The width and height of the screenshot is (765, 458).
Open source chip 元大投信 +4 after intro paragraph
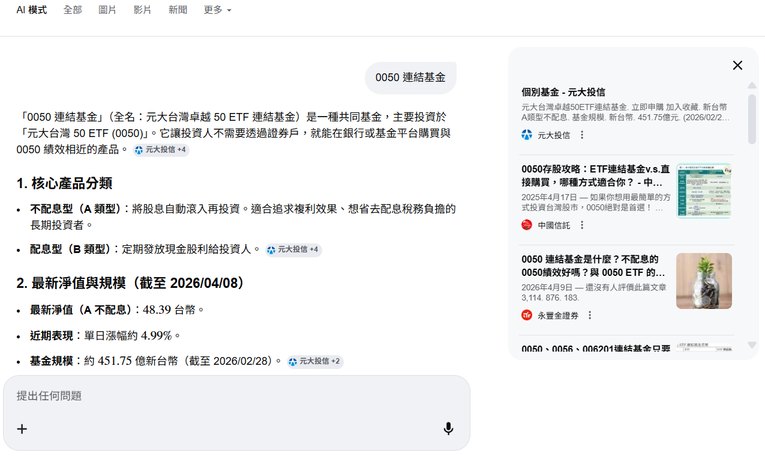tap(161, 150)
